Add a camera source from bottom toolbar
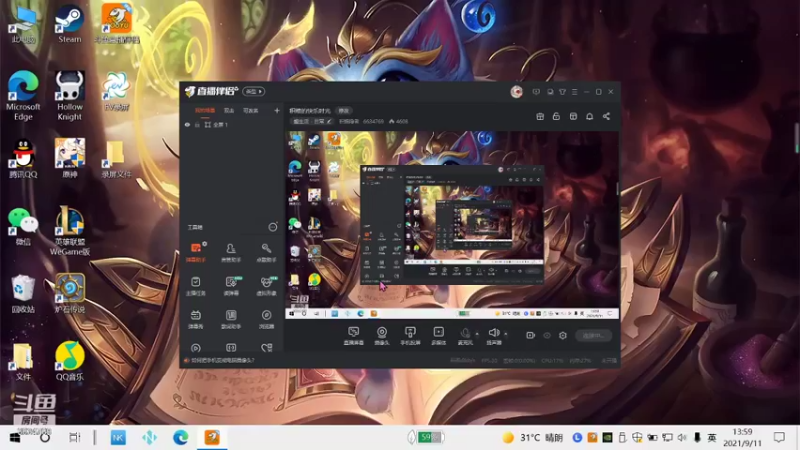Viewport: 800px width, 450px height. tap(382, 336)
